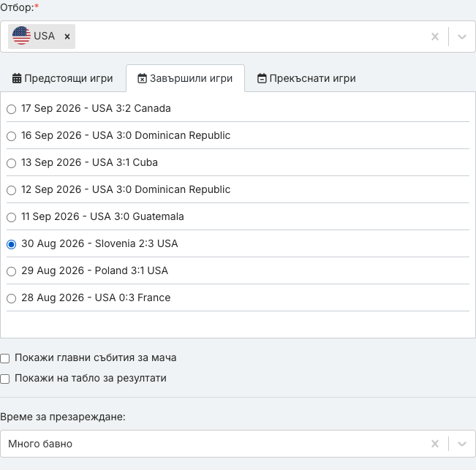
Task: Click the calendar icon on Предстоящи игри
Action: (17, 78)
